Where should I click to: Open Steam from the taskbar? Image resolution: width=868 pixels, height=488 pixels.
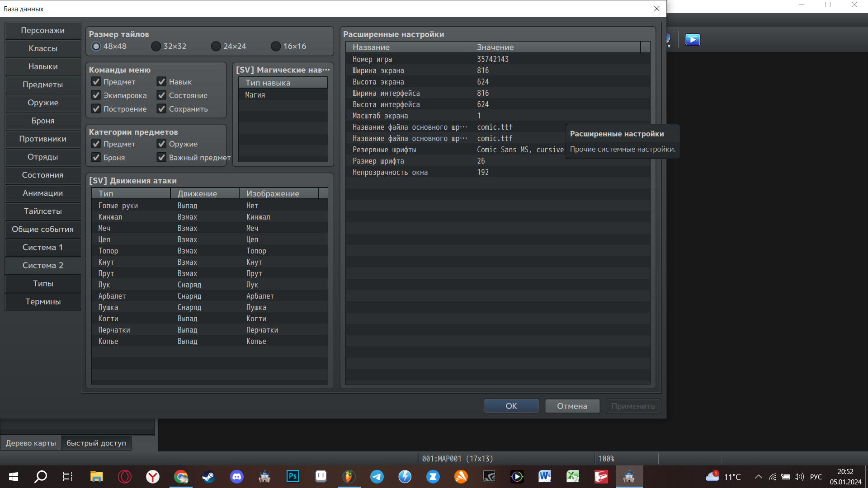click(208, 476)
